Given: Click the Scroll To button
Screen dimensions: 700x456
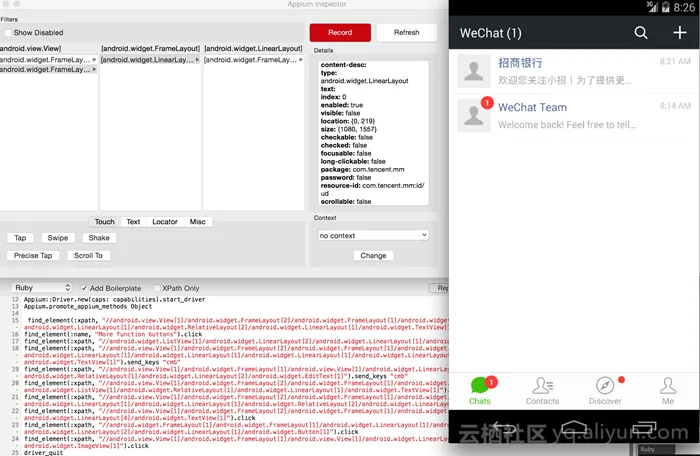Looking at the screenshot, I should (x=88, y=255).
